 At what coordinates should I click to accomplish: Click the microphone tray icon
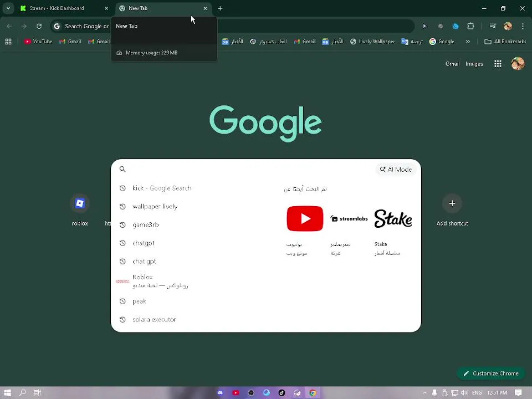434,392
